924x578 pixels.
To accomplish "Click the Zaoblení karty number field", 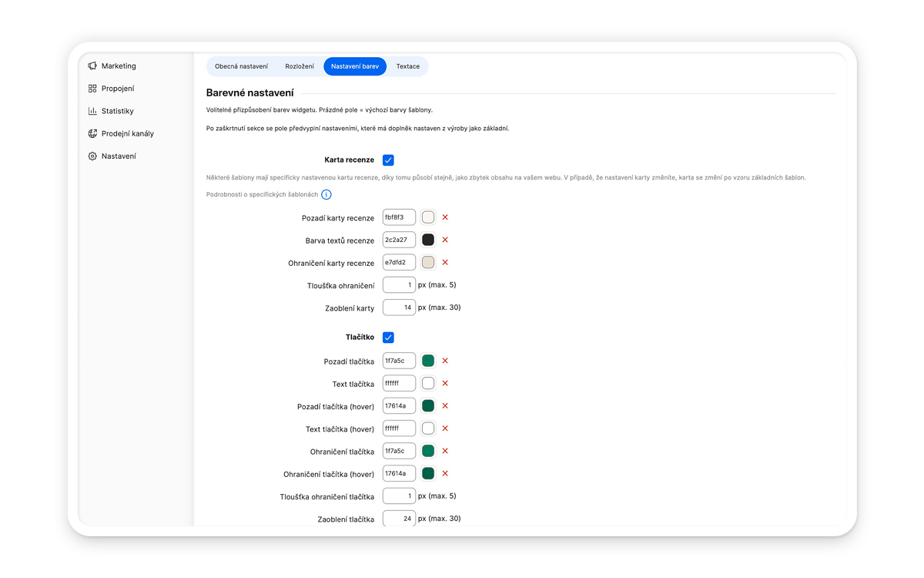I will 399,307.
